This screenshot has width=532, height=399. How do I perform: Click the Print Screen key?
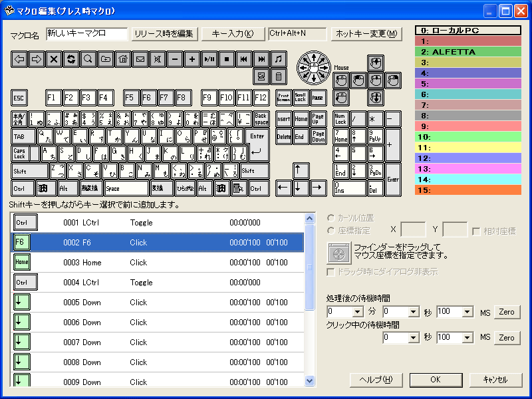[284, 98]
